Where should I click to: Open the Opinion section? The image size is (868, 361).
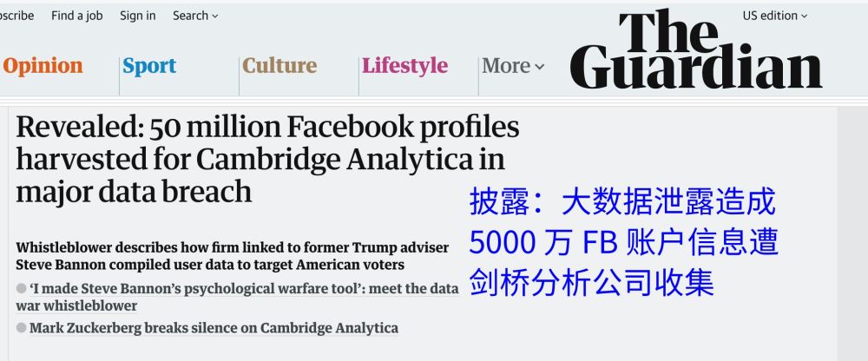[43, 66]
